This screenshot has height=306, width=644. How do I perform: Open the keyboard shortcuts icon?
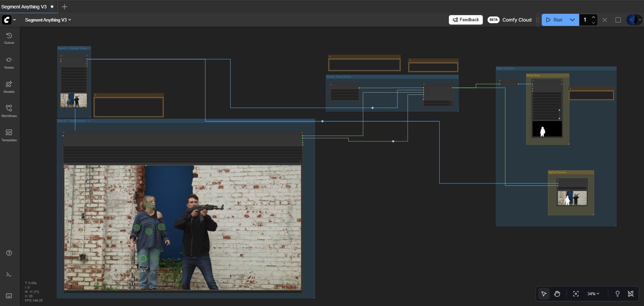(x=9, y=296)
